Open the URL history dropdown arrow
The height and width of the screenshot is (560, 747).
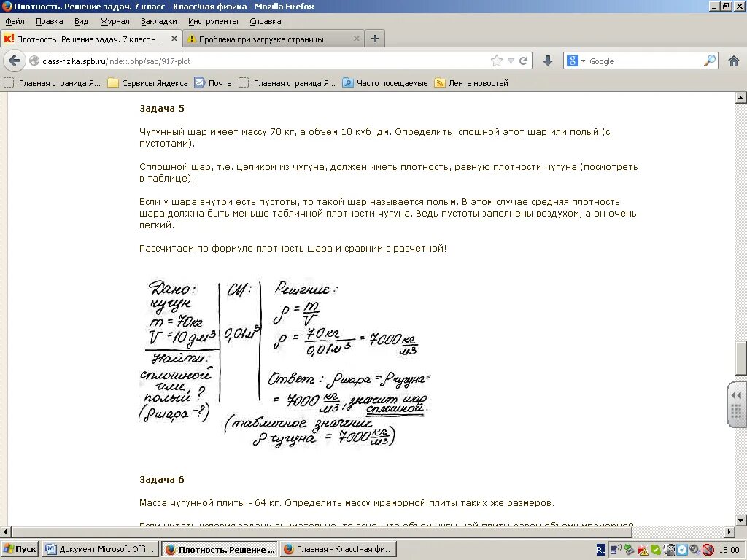click(511, 61)
